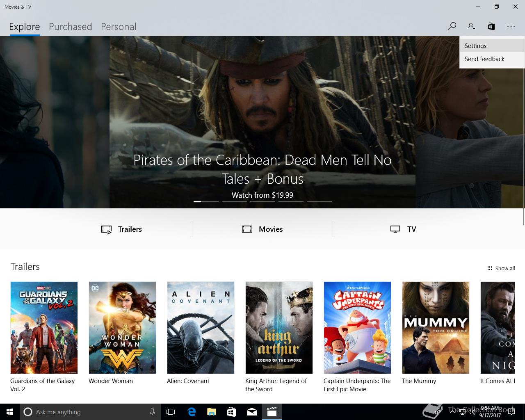Screen dimensions: 525x420
Task: Switch to the Purchased tab
Action: pos(70,27)
